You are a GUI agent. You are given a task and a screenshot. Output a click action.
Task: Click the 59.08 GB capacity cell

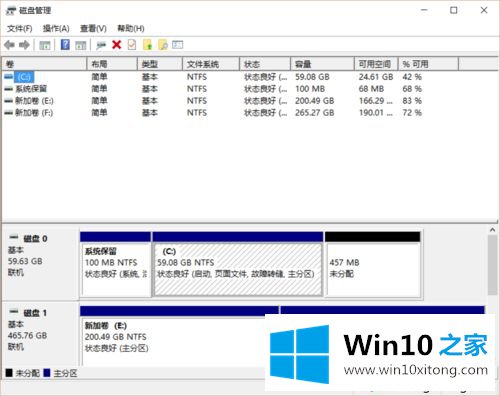point(312,77)
